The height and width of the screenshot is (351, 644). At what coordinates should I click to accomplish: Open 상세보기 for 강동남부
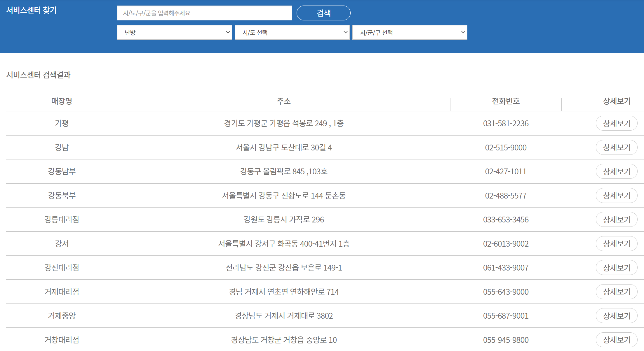[616, 171]
